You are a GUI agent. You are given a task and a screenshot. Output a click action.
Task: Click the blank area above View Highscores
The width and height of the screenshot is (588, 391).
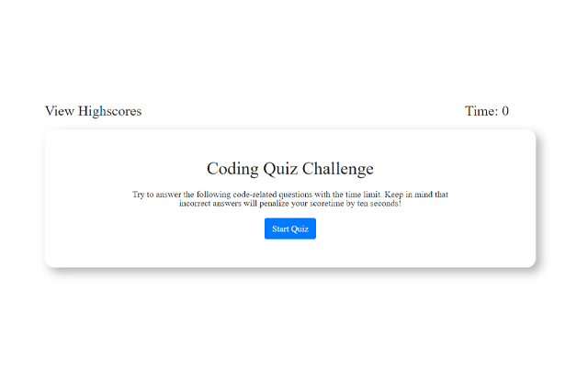pyautogui.click(x=92, y=55)
